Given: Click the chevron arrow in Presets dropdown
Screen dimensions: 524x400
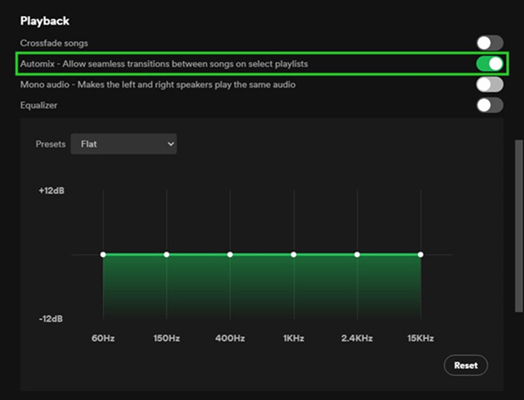Looking at the screenshot, I should (x=171, y=144).
